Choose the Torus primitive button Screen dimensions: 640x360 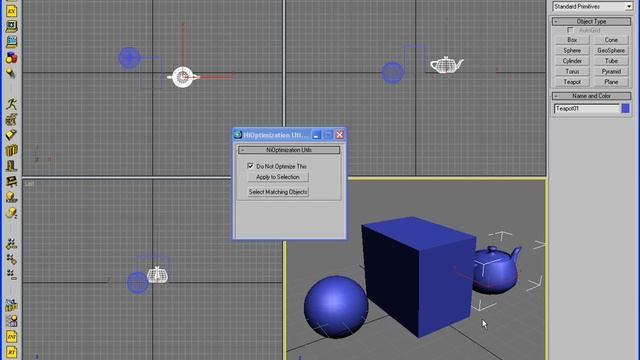click(572, 71)
